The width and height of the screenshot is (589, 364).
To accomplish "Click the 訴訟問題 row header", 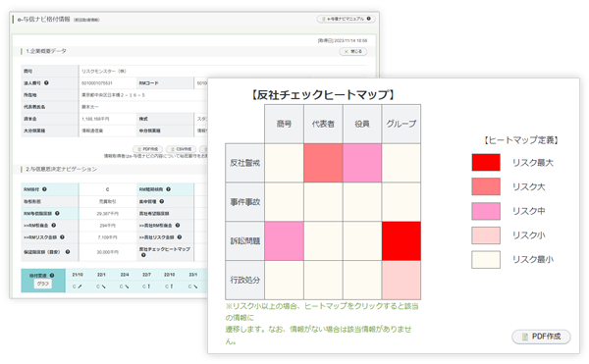I will 244,241.
